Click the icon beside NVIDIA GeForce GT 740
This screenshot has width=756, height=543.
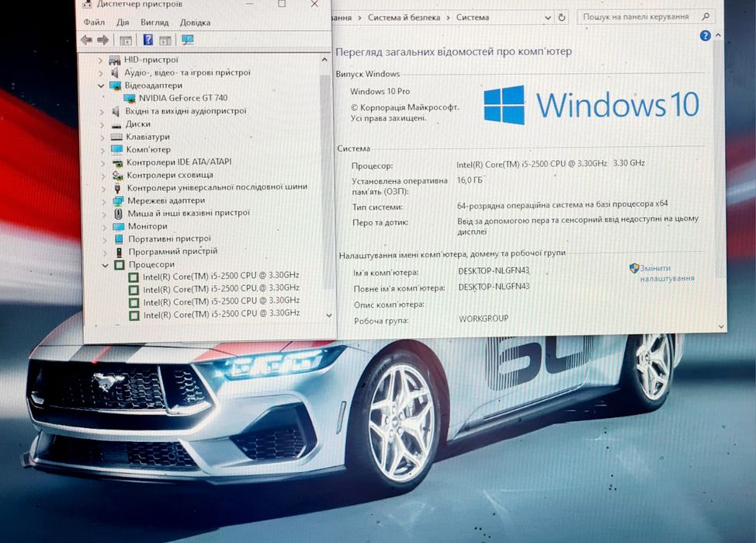129,99
